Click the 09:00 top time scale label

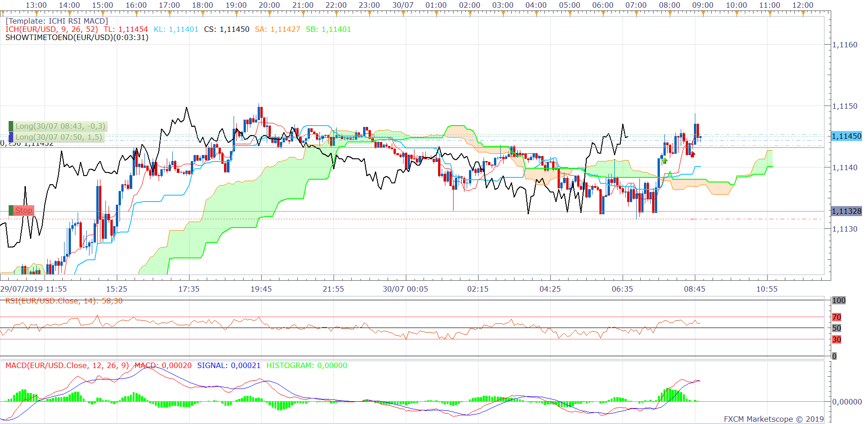(x=703, y=5)
